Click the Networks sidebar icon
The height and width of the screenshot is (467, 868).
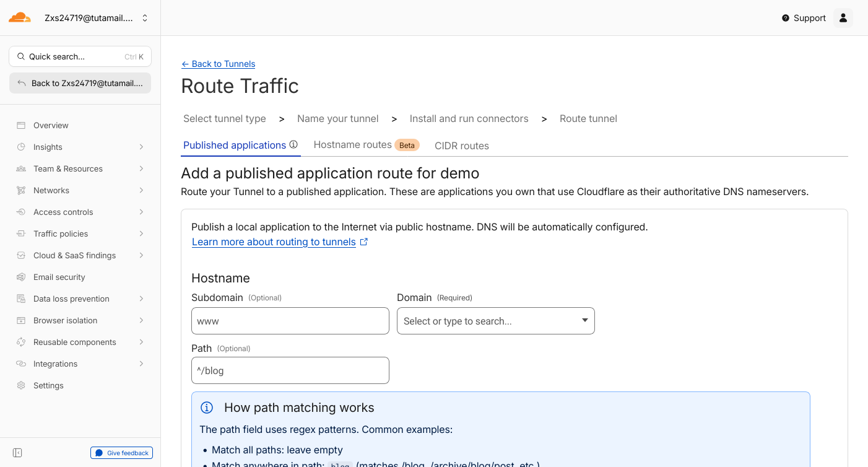[x=21, y=190]
